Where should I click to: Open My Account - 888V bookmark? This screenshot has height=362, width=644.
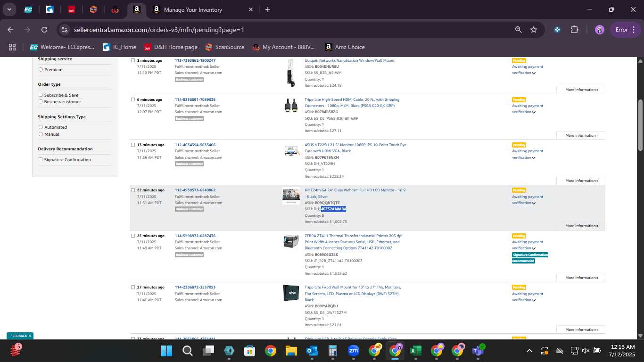tap(283, 47)
